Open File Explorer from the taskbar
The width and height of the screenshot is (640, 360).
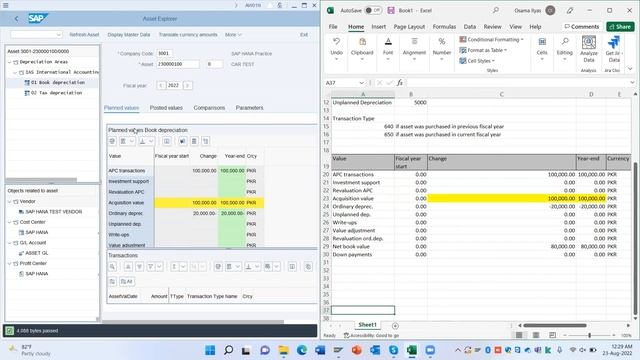(x=283, y=350)
